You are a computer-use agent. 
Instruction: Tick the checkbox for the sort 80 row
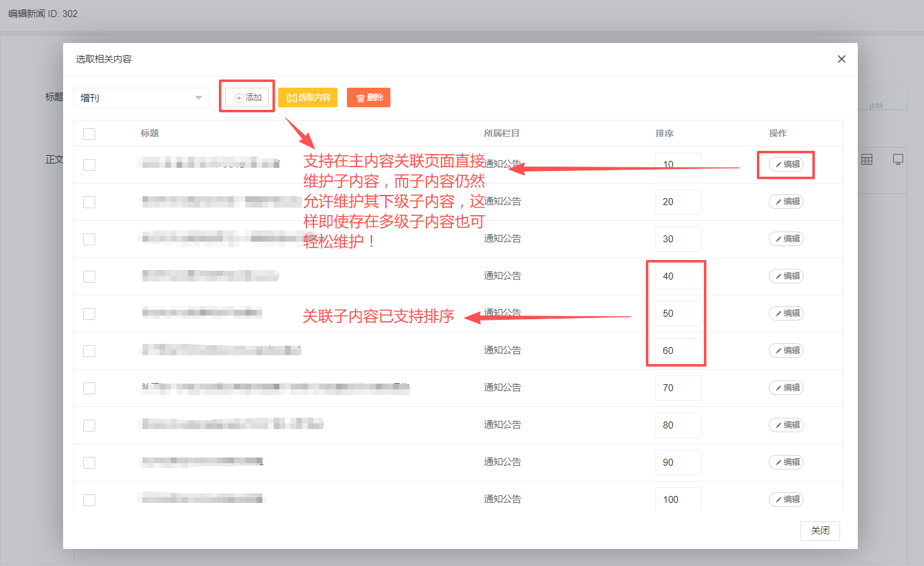click(90, 425)
